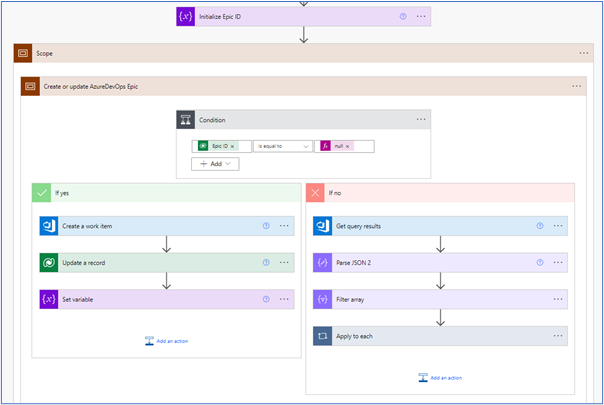Click the If no cross icon
Viewport: 604px width, 405px height.
point(315,193)
